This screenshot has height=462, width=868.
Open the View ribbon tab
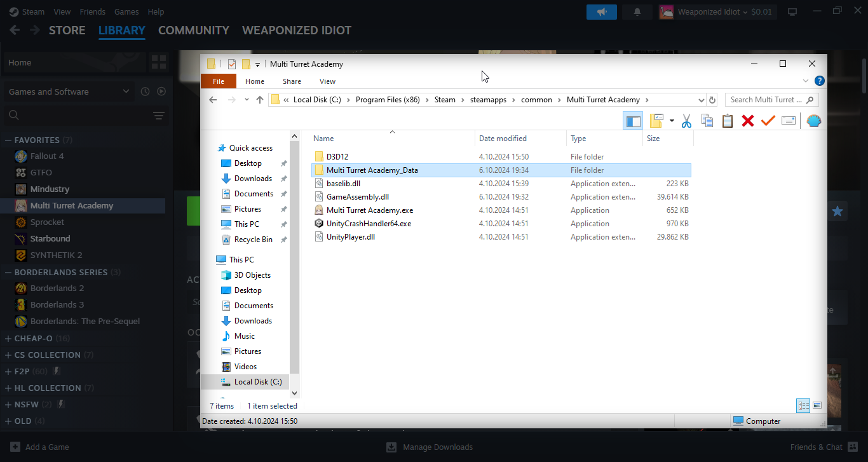coord(327,81)
